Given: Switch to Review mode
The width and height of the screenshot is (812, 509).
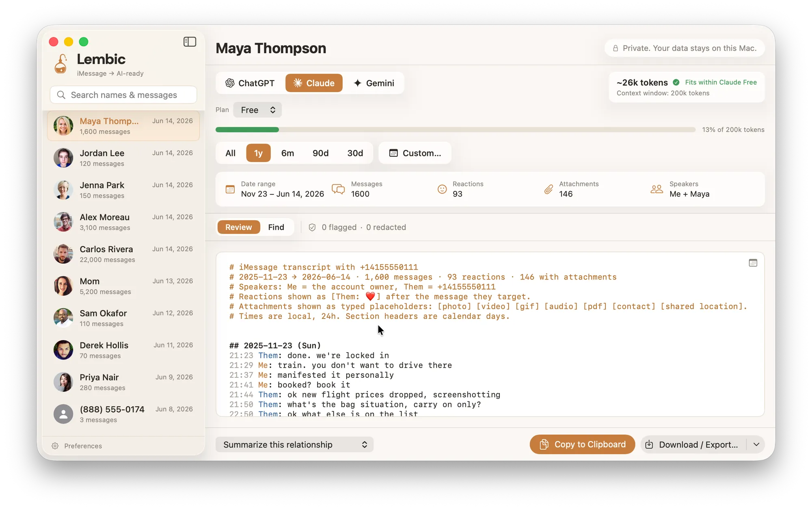Looking at the screenshot, I should coord(239,227).
